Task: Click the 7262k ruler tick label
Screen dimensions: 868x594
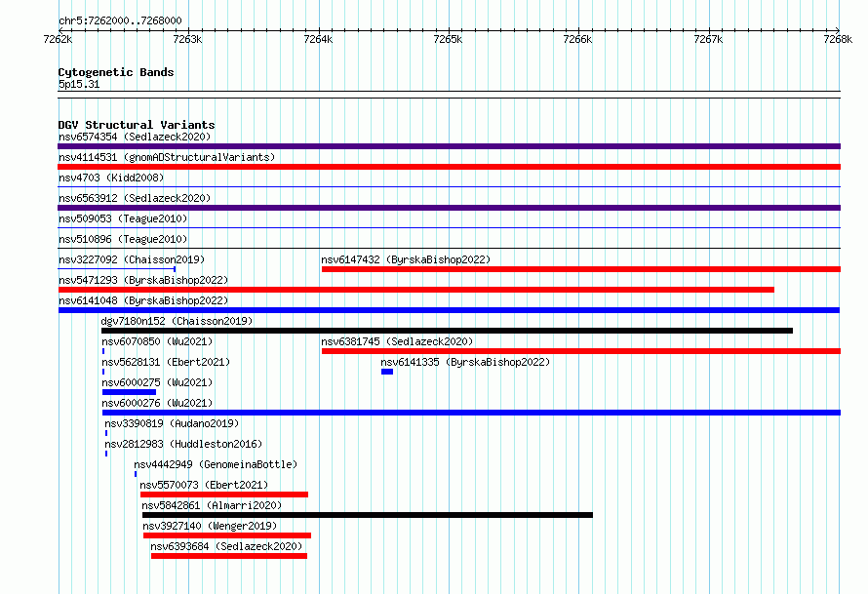Action: coord(58,39)
